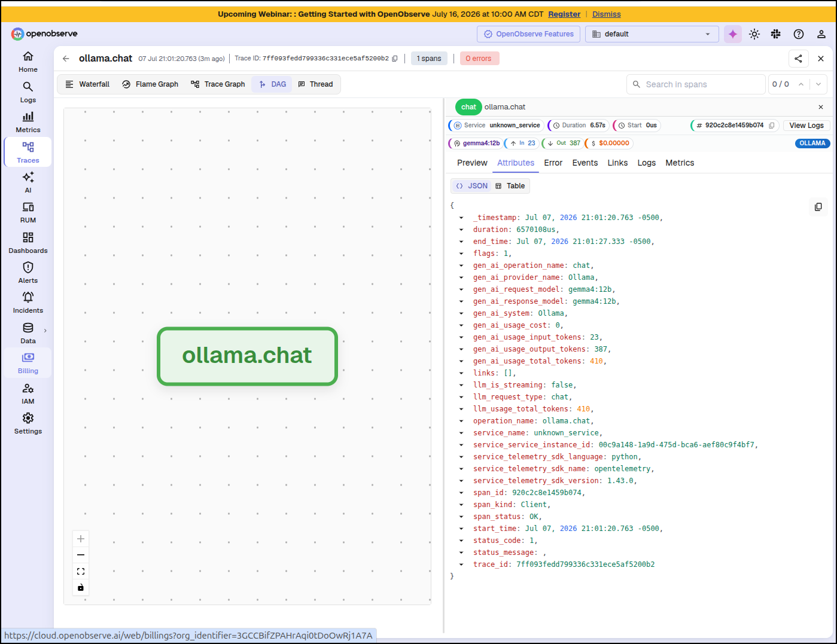Switch to Flame Graph view

150,84
